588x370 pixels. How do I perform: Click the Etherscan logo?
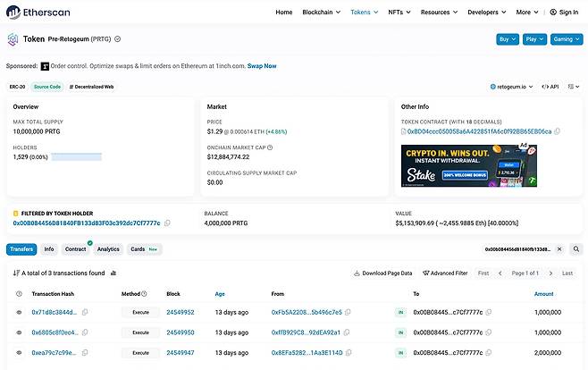[37, 13]
